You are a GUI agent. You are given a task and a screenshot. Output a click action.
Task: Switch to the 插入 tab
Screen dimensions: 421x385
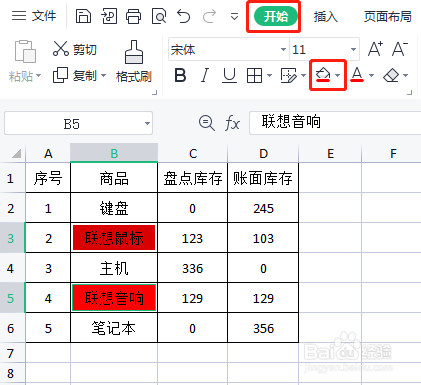tap(326, 16)
